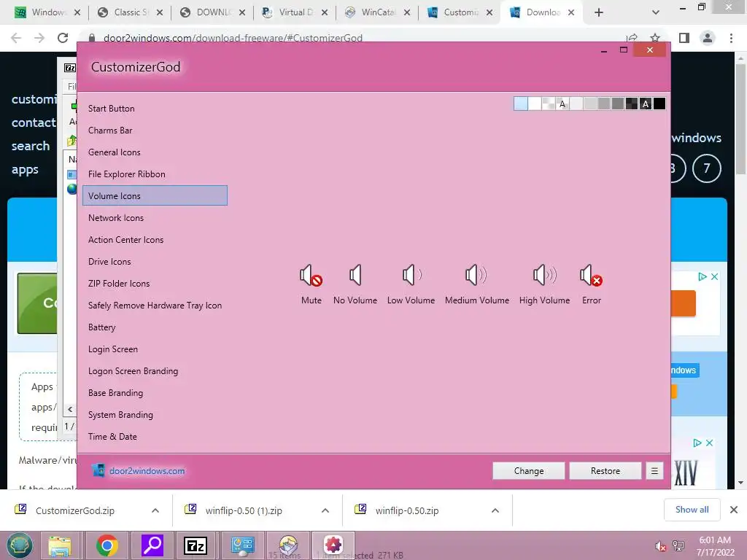Open CustomizerGod.zip from downloads bar
Image resolution: width=747 pixels, height=560 pixels.
point(75,510)
